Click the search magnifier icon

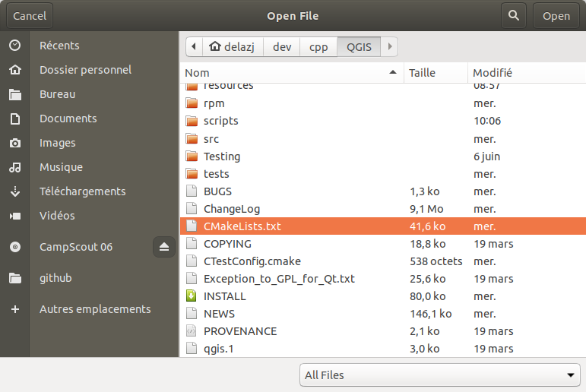515,15
